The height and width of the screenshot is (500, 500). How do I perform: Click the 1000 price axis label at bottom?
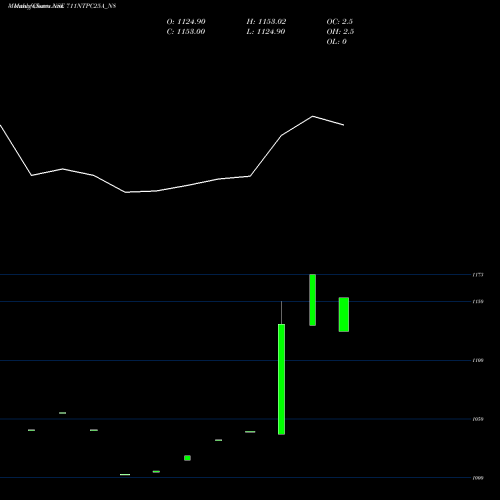pos(478,478)
